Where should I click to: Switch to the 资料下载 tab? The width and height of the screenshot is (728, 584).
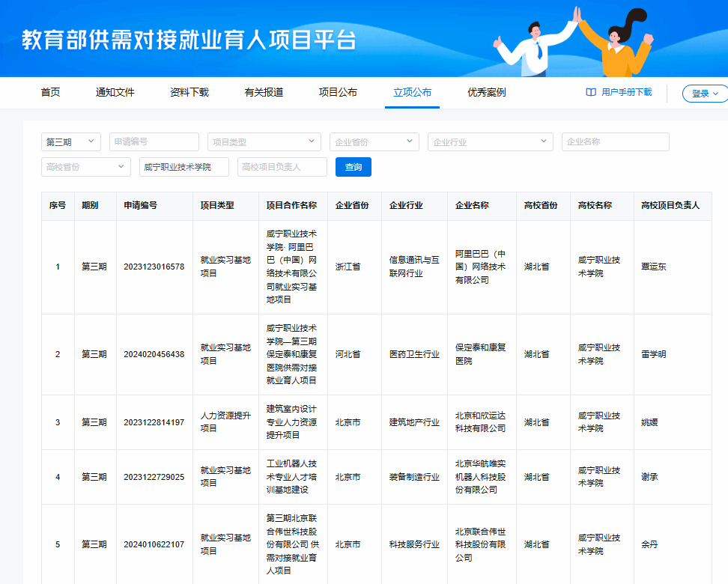tap(189, 93)
